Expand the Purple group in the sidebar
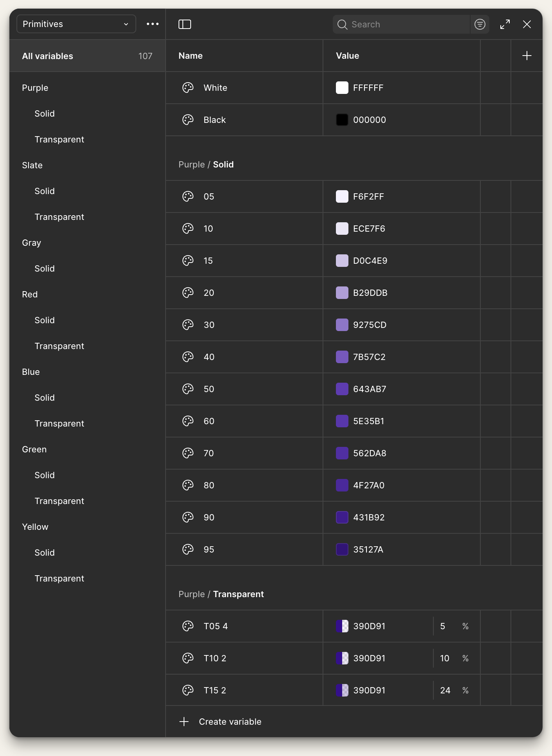The image size is (552, 756). pos(35,88)
